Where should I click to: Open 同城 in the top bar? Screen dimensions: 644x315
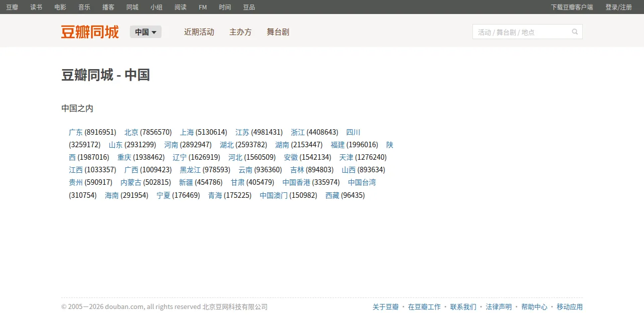pyautogui.click(x=132, y=7)
